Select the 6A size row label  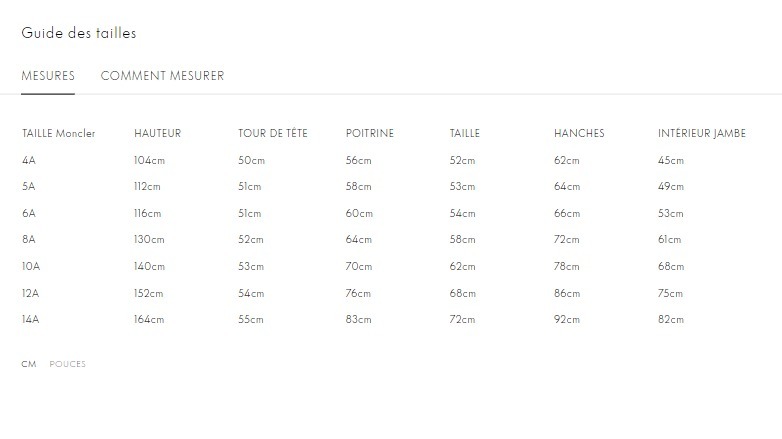29,213
